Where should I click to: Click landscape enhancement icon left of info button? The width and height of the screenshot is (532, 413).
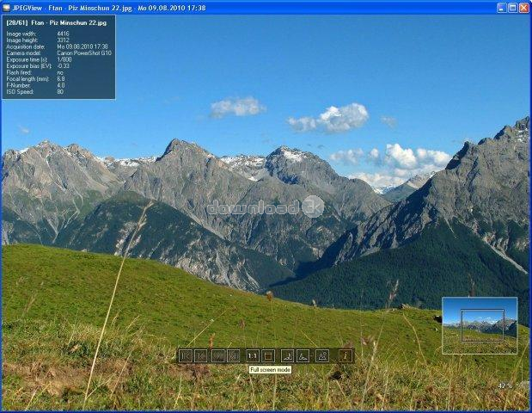point(322,356)
